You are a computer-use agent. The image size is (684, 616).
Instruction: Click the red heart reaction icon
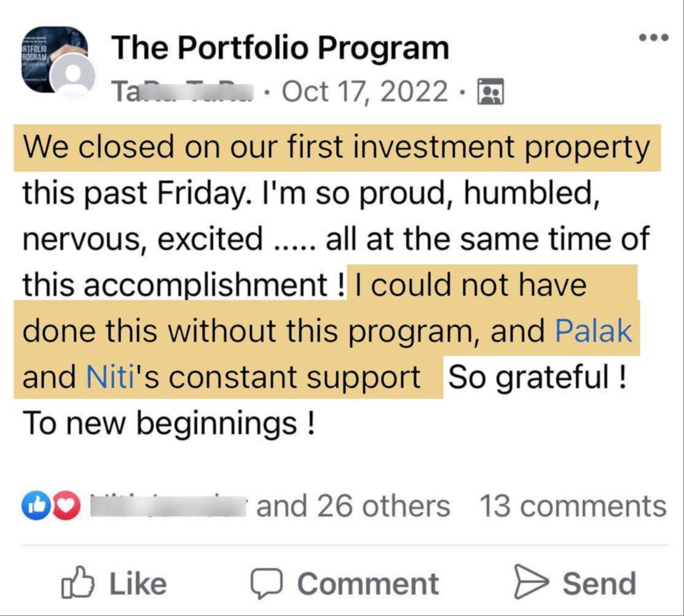coord(68,507)
